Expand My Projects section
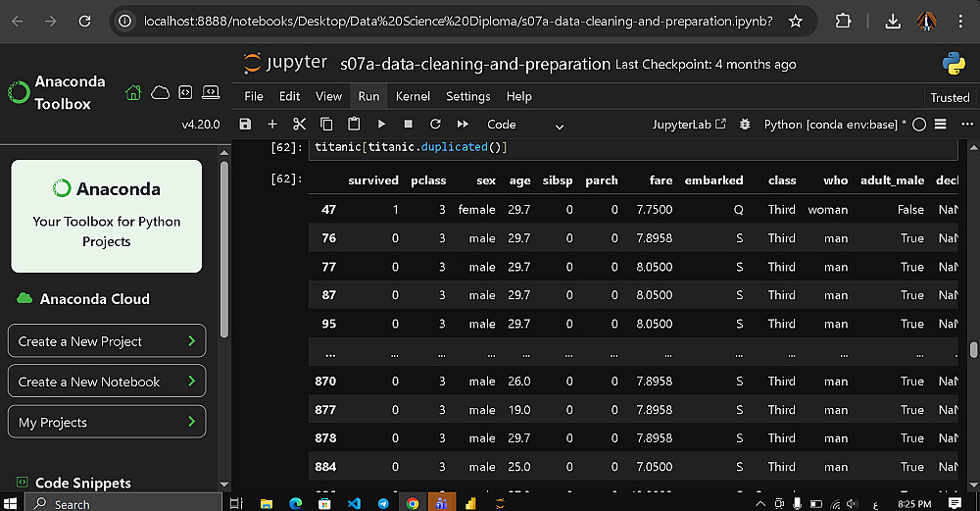Screen dimensions: 980x511 click(x=107, y=422)
